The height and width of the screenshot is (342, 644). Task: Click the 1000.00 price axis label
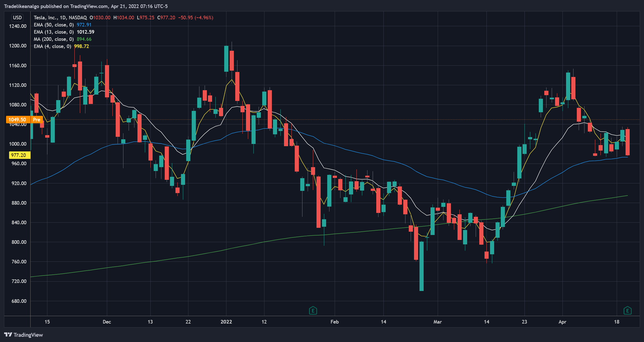(18, 144)
